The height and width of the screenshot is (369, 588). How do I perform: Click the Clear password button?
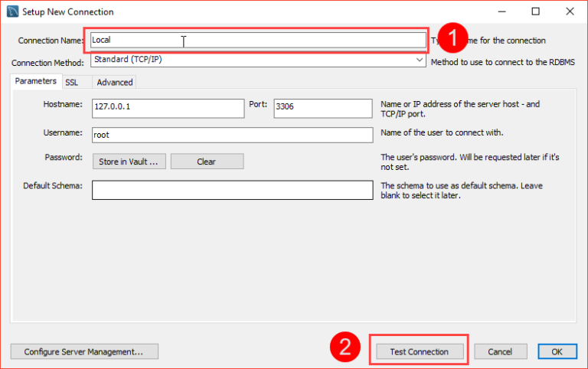(207, 162)
